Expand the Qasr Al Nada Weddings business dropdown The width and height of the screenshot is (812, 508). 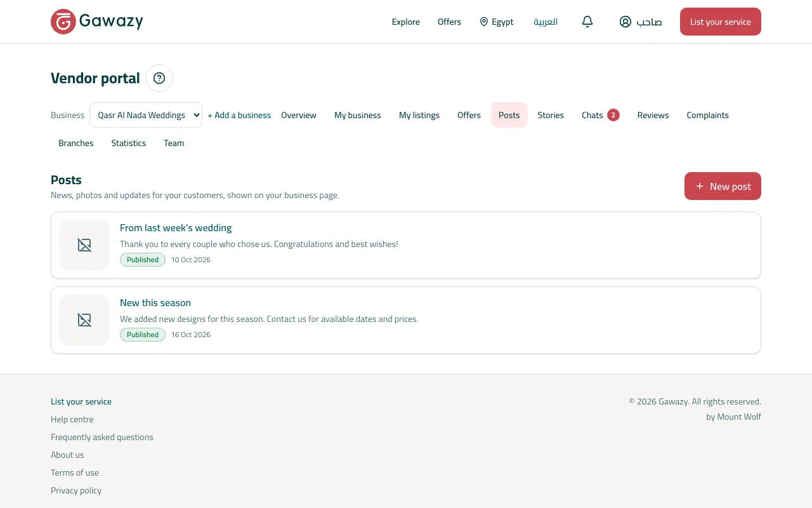coord(146,115)
